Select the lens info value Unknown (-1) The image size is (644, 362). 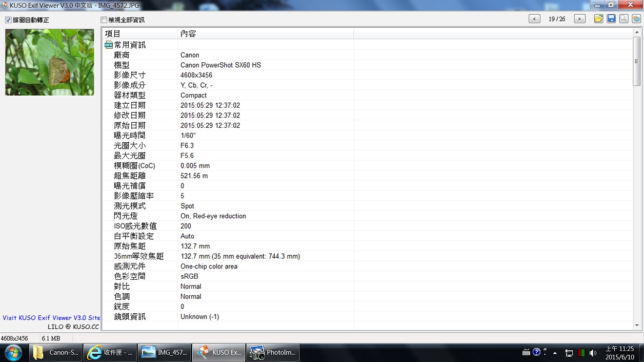pyautogui.click(x=200, y=317)
